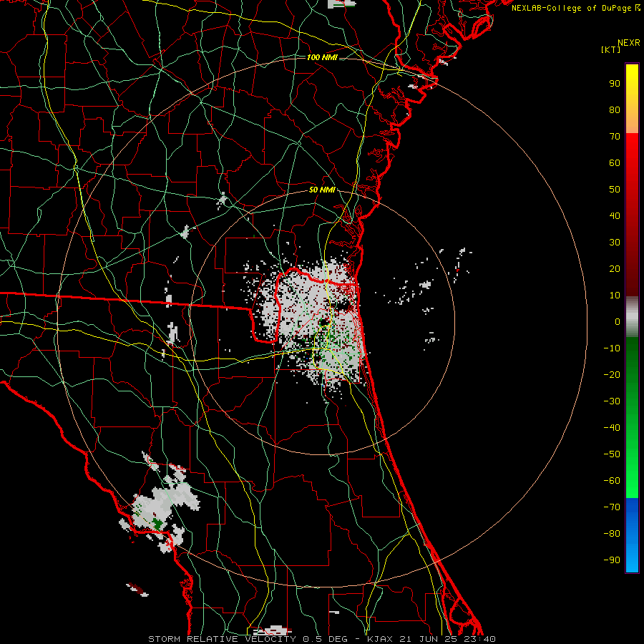Screen dimensions: 644x644
Task: Click the 0 scale value
Action: (618, 322)
